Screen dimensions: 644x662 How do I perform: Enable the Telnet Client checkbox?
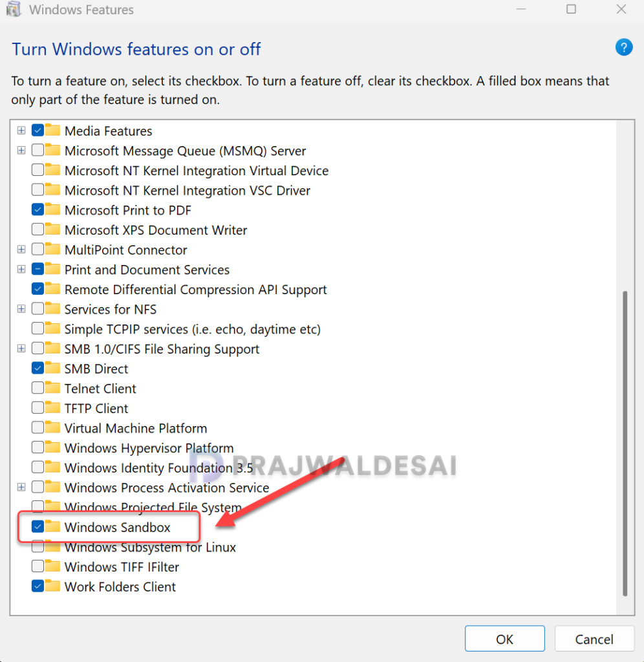click(x=38, y=388)
